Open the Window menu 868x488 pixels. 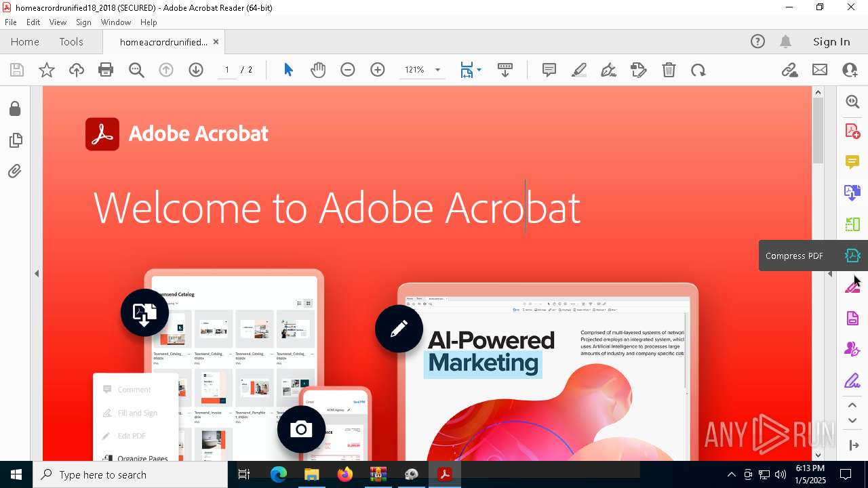click(116, 22)
